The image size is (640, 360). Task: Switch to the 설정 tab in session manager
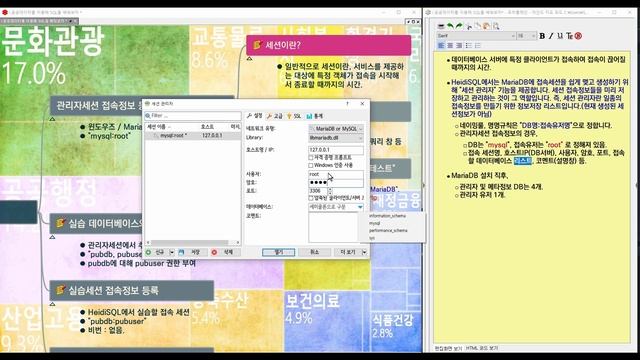255,116
